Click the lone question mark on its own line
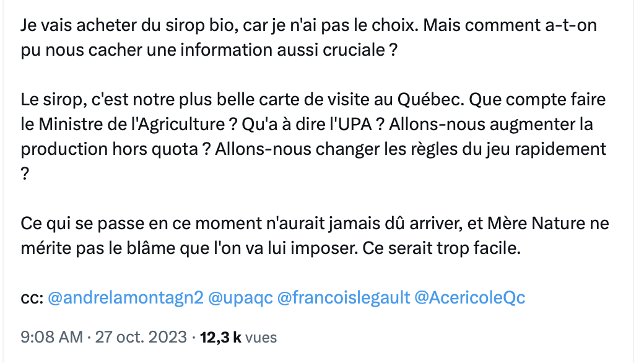The height and width of the screenshot is (363, 644). coord(25,174)
